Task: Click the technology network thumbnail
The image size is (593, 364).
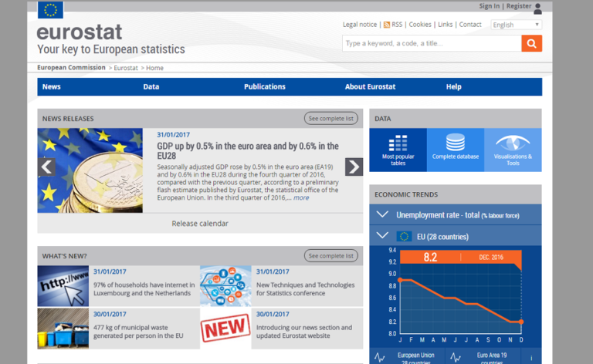Action: (225, 286)
